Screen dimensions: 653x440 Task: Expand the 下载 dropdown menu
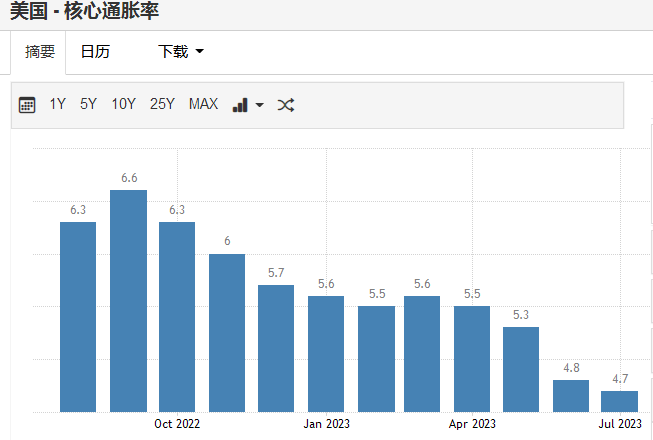180,52
